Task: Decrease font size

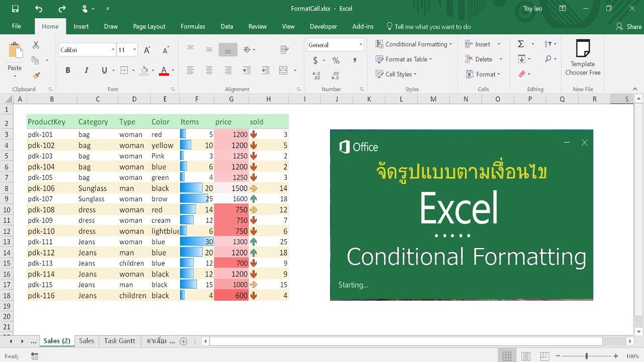Action: point(165,50)
